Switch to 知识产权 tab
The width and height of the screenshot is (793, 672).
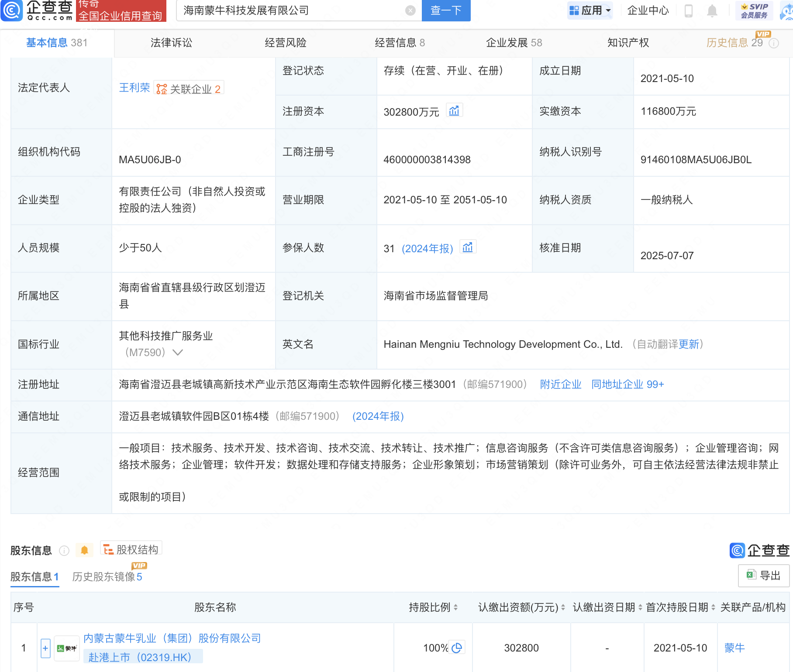click(x=628, y=43)
